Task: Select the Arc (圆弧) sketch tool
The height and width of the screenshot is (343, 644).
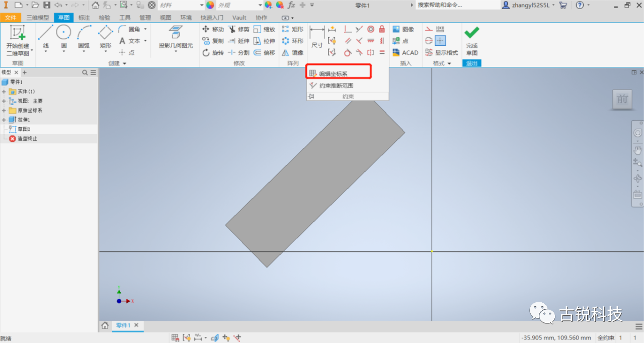Action: point(84,39)
